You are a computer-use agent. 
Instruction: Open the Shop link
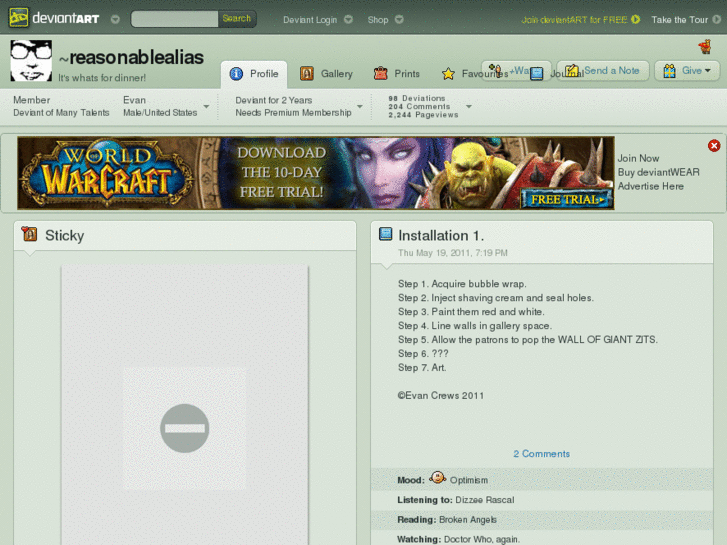[378, 19]
